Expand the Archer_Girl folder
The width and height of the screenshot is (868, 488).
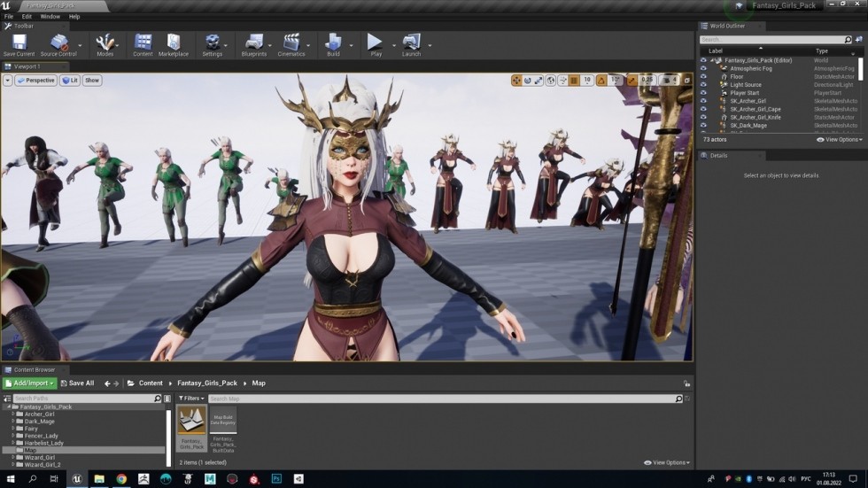(x=12, y=414)
